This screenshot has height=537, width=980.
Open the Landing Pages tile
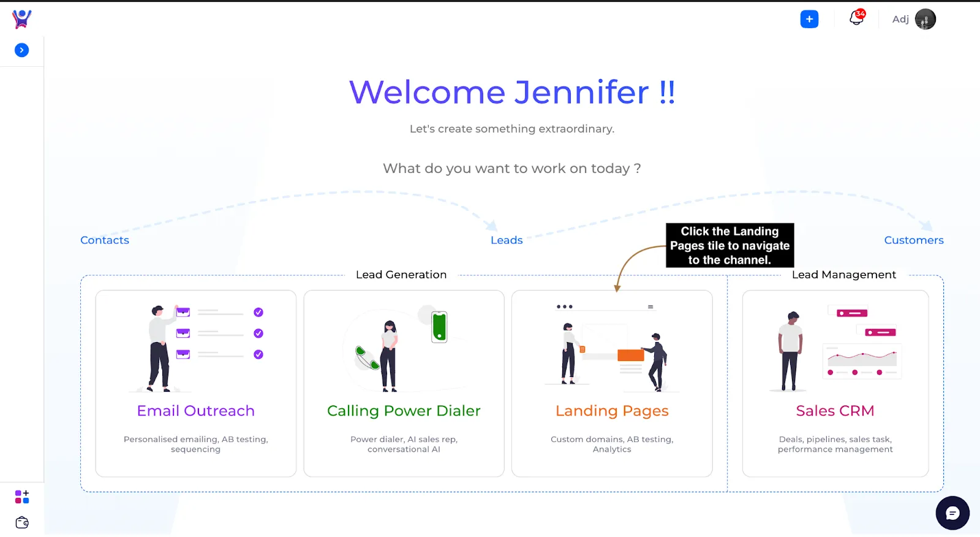click(612, 384)
